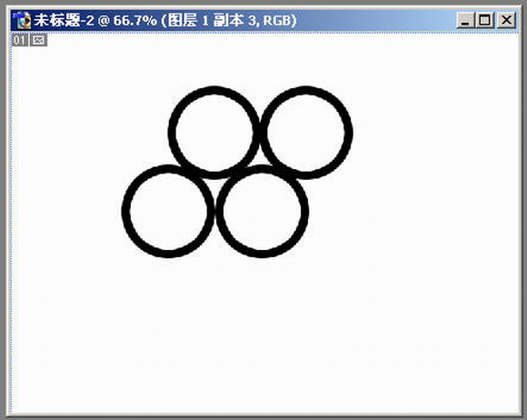
Task: Click inside the lower-right ring's white center
Action: click(x=263, y=211)
